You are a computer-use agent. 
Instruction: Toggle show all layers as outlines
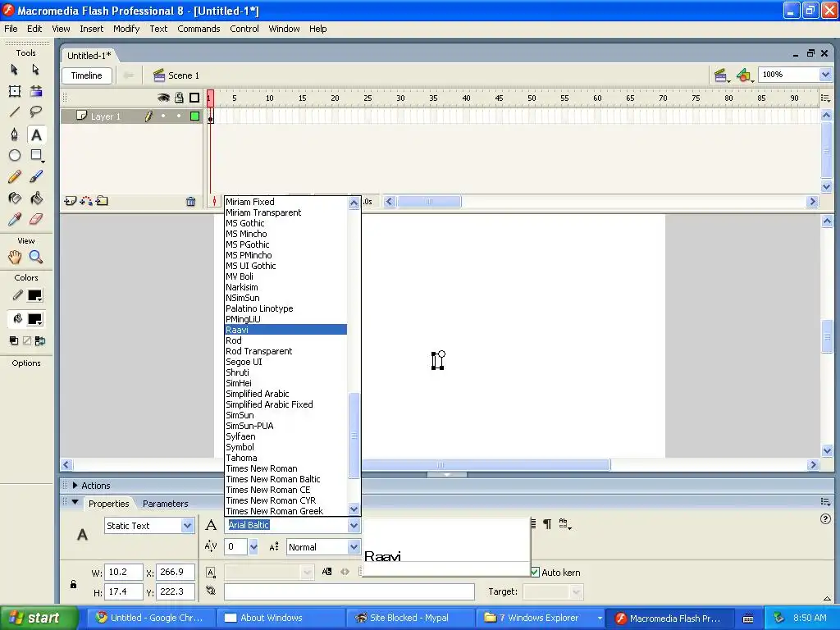pyautogui.click(x=194, y=98)
